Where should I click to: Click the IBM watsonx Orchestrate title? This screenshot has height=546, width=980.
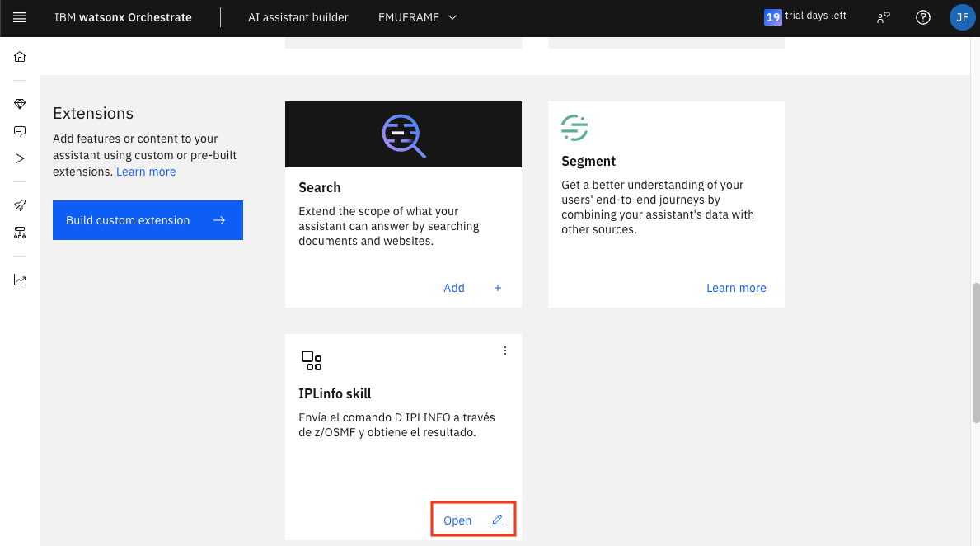point(123,17)
